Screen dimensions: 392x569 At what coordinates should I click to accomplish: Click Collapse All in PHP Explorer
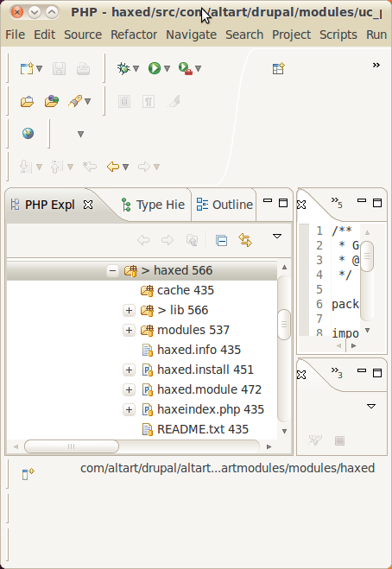pos(221,240)
